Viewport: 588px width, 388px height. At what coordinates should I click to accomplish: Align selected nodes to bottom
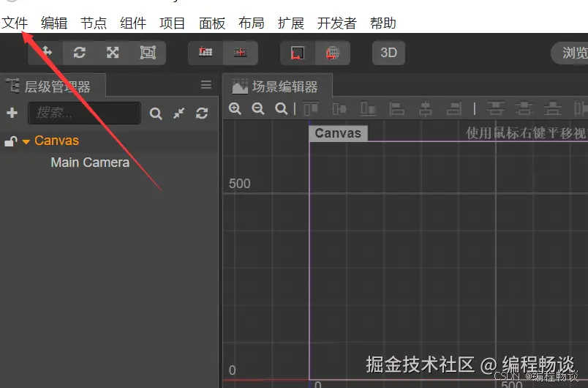click(369, 109)
